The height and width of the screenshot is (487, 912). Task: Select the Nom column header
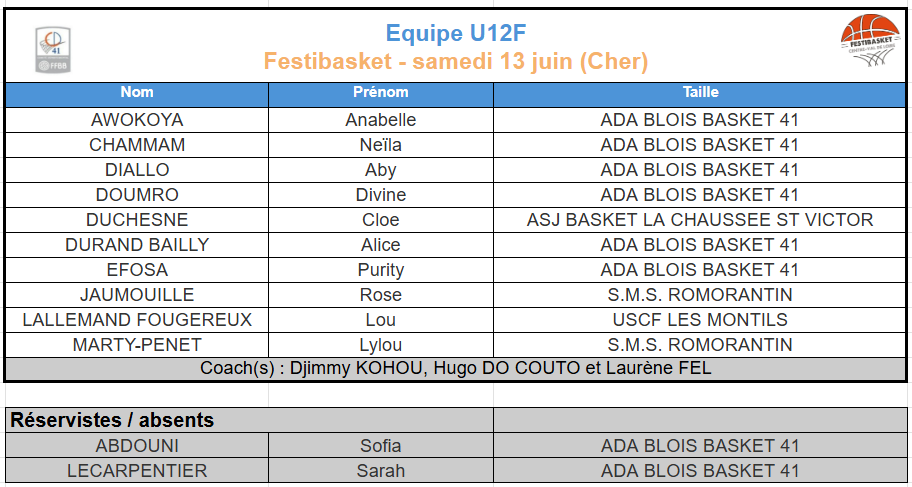tap(137, 95)
